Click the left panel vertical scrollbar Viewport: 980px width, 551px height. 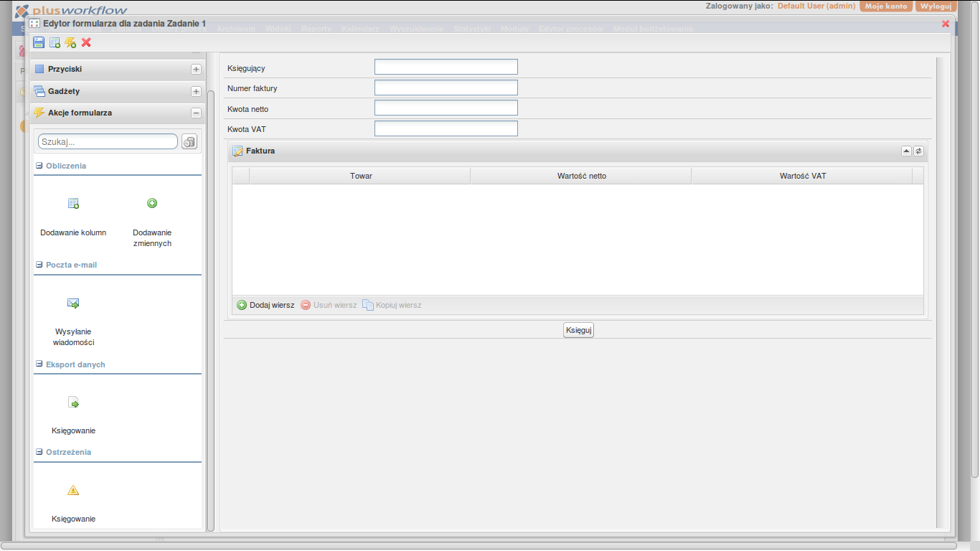pos(210,310)
